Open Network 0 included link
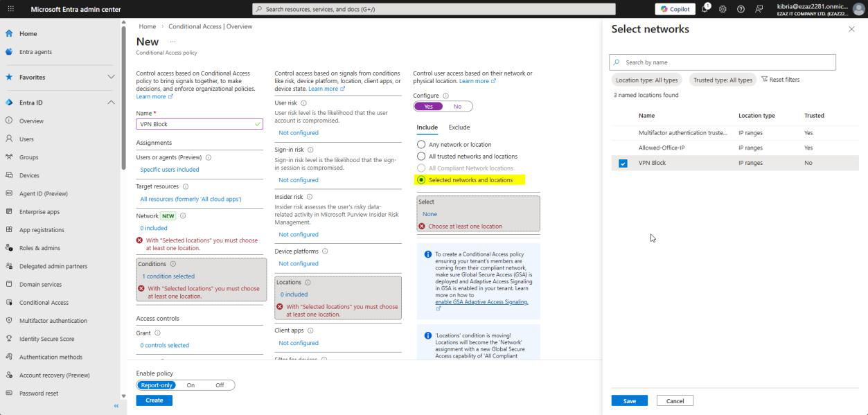This screenshot has height=415, width=868. (x=154, y=228)
